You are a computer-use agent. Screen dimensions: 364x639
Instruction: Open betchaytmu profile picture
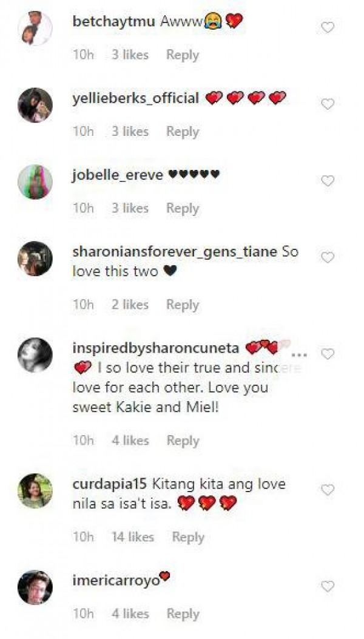[x=35, y=28]
